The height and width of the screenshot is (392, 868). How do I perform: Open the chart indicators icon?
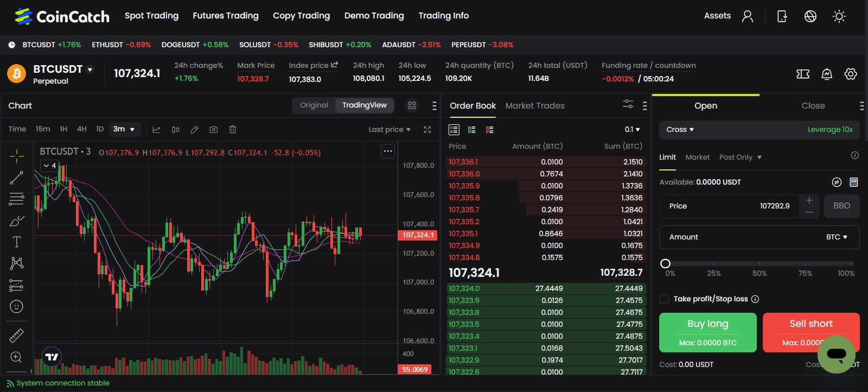(x=156, y=129)
